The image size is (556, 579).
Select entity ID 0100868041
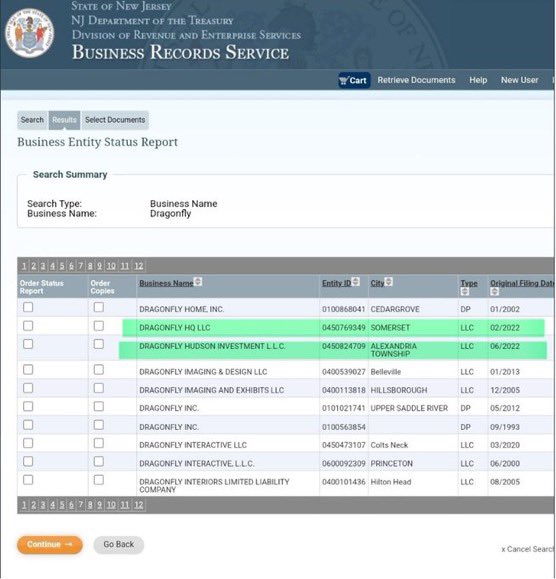(344, 309)
